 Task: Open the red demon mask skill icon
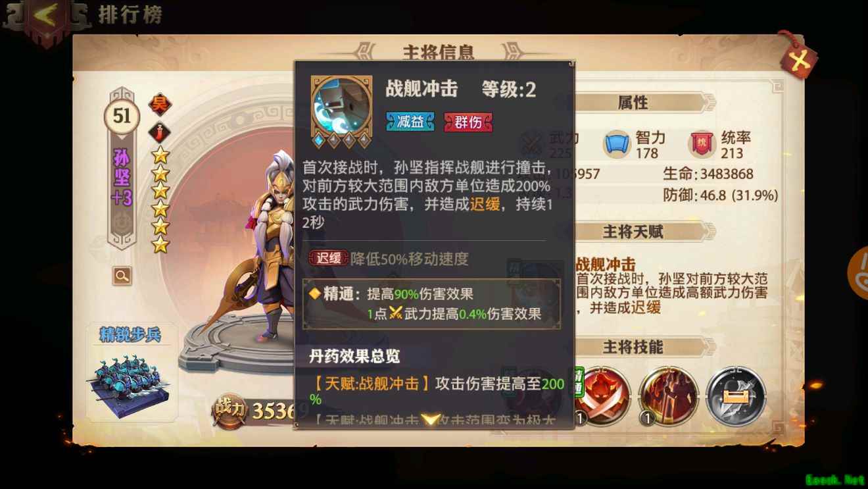600,397
